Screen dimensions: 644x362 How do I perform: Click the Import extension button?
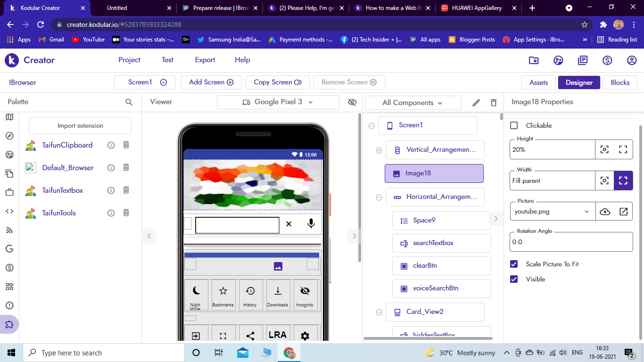coord(80,126)
